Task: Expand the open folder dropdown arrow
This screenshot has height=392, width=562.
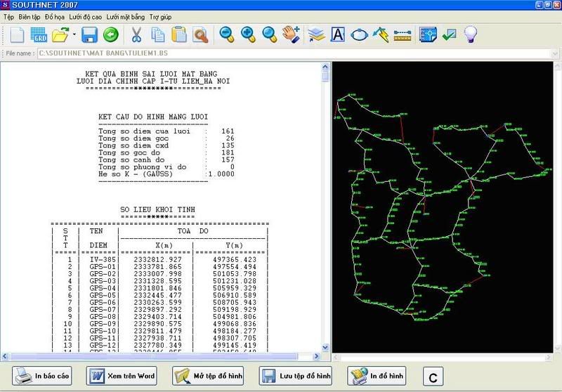Action: click(74, 34)
